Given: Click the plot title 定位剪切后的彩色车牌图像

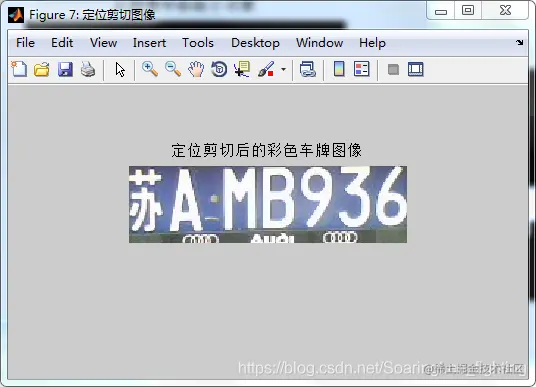Looking at the screenshot, I should tap(267, 150).
